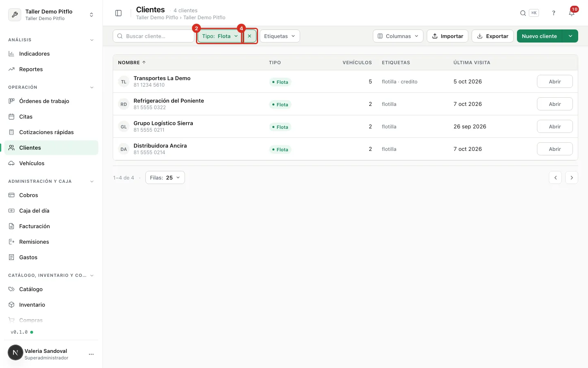The image size is (588, 368).
Task: Go to the next page arrow
Action: click(572, 177)
